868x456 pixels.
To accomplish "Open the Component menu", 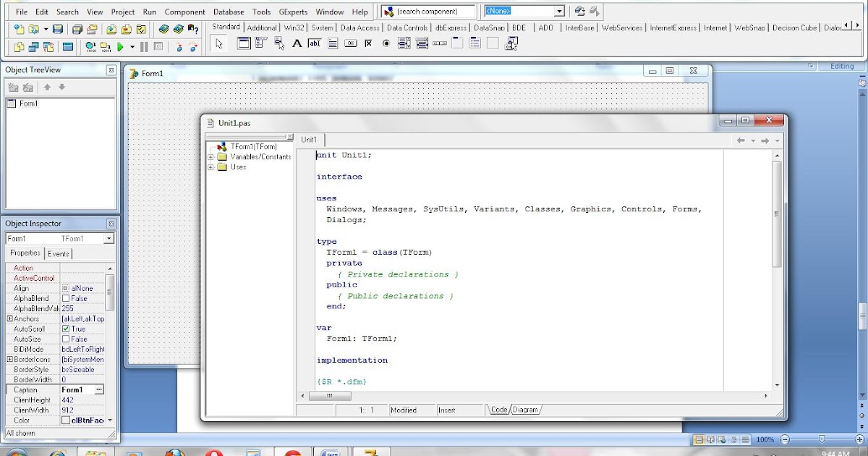I will pyautogui.click(x=184, y=12).
